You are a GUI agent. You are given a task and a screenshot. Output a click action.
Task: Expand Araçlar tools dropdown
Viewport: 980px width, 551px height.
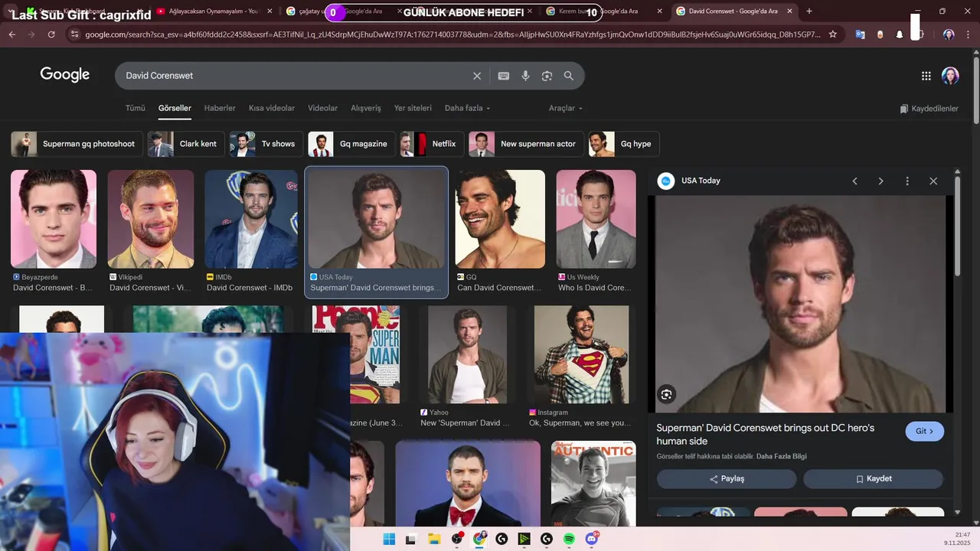[x=566, y=108]
